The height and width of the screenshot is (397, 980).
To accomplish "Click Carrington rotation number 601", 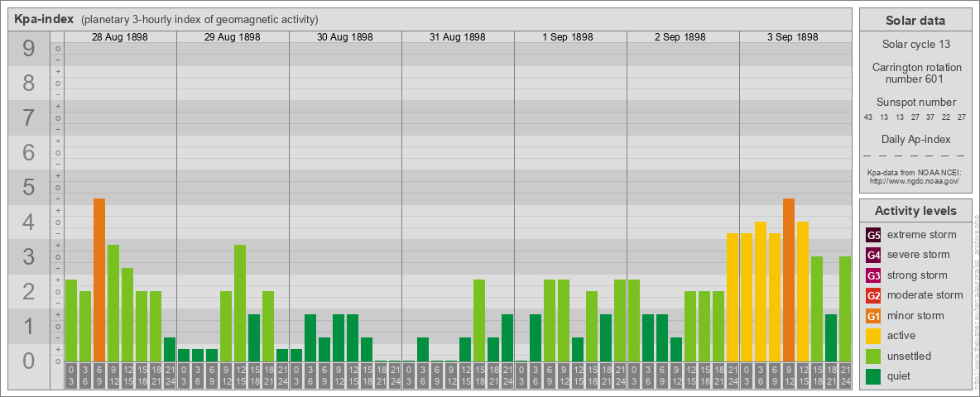I will (915, 73).
